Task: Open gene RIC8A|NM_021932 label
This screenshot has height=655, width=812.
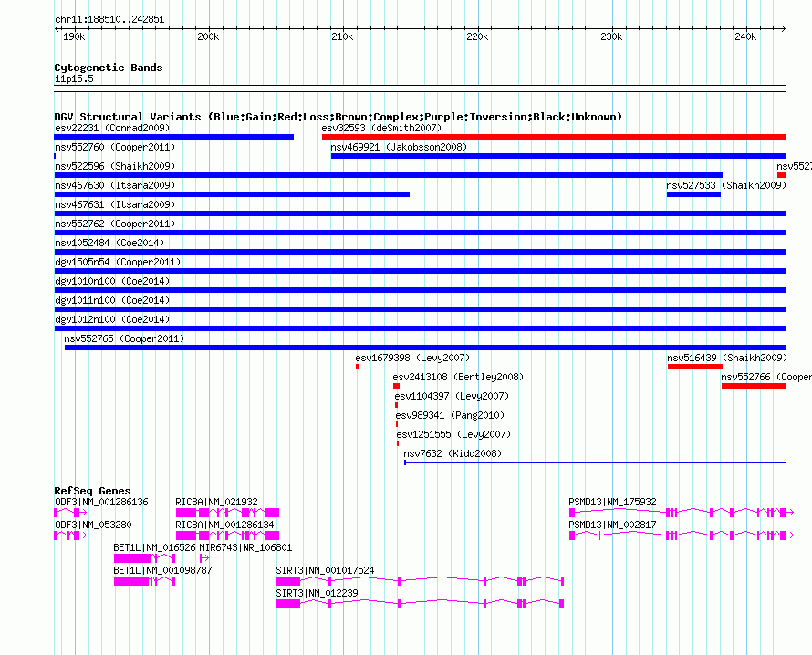Action: 216,503
